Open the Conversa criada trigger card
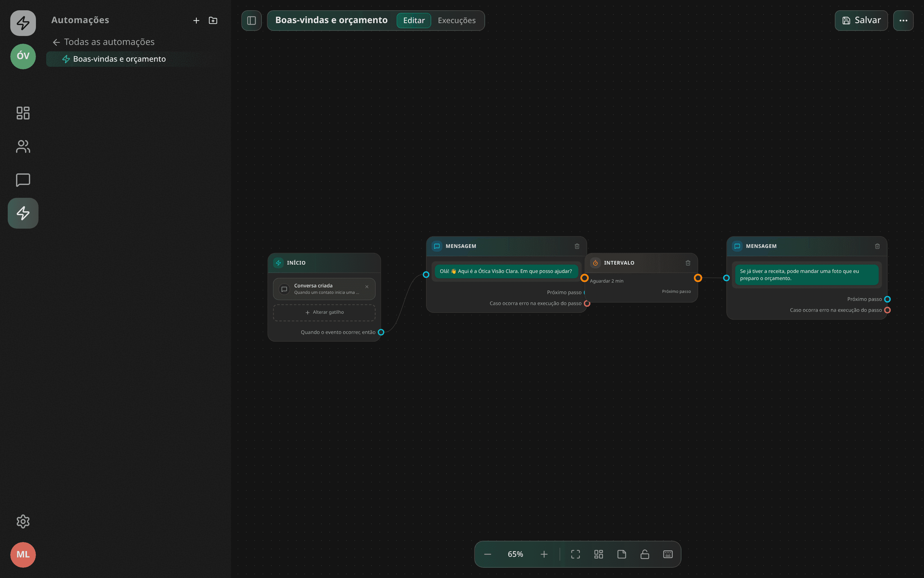The height and width of the screenshot is (578, 924). [x=324, y=289]
